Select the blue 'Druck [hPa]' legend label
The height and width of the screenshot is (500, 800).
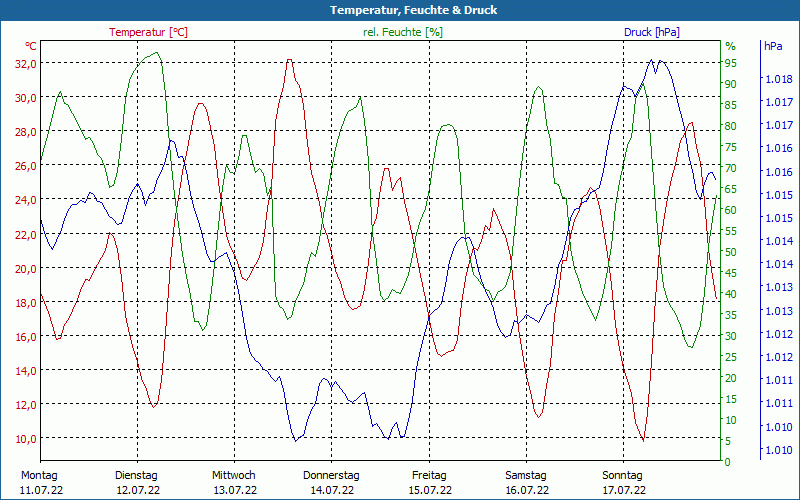(651, 32)
